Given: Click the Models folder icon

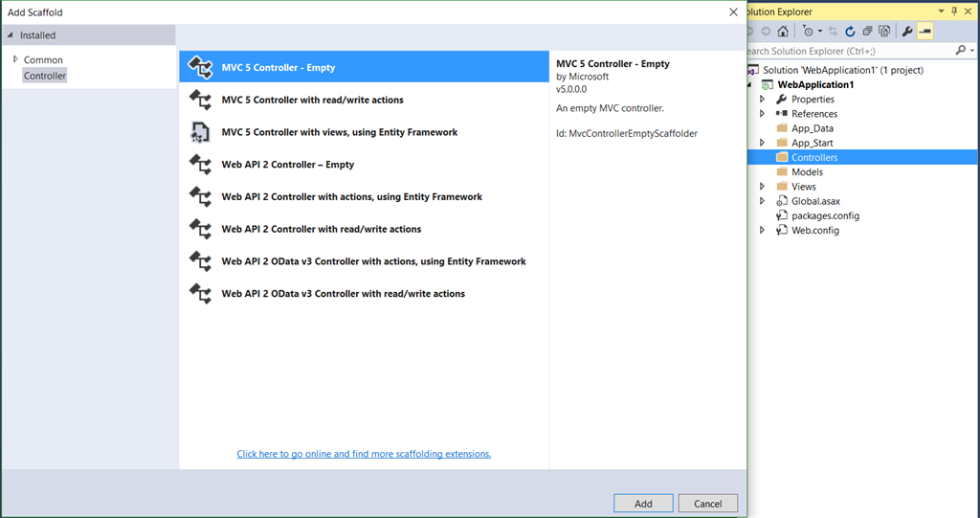Looking at the screenshot, I should 782,171.
